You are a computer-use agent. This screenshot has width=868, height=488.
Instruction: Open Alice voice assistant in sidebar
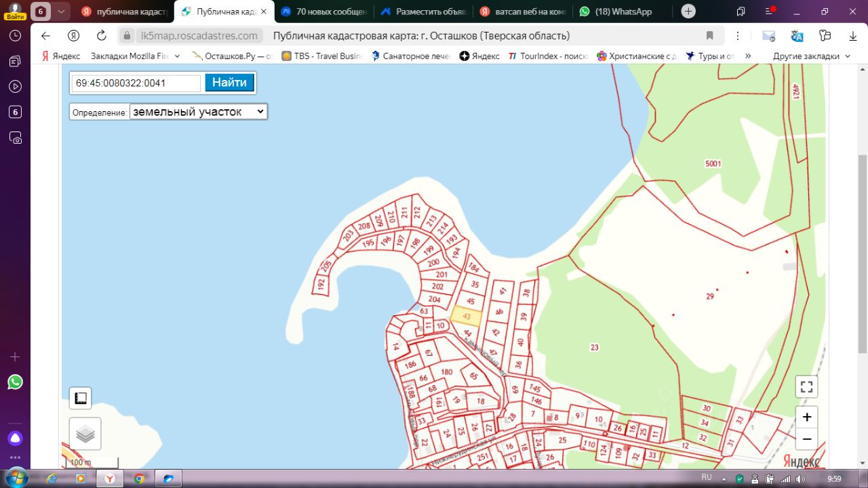click(15, 437)
